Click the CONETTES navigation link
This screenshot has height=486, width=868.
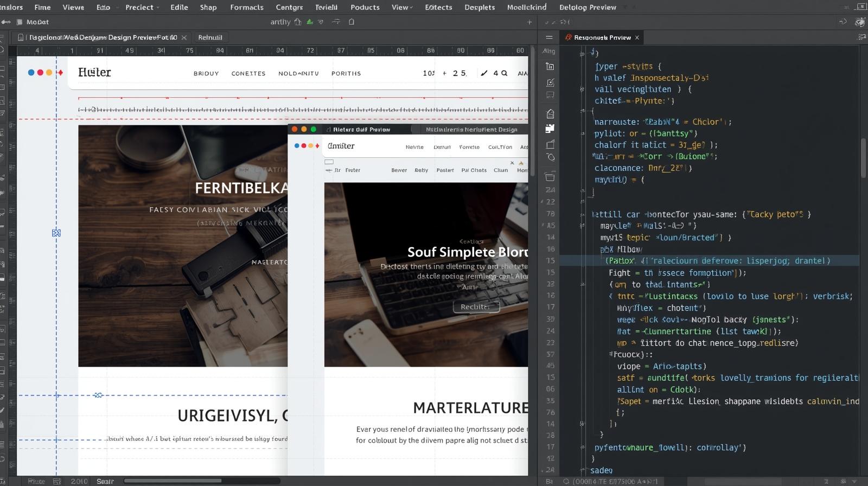tap(248, 74)
